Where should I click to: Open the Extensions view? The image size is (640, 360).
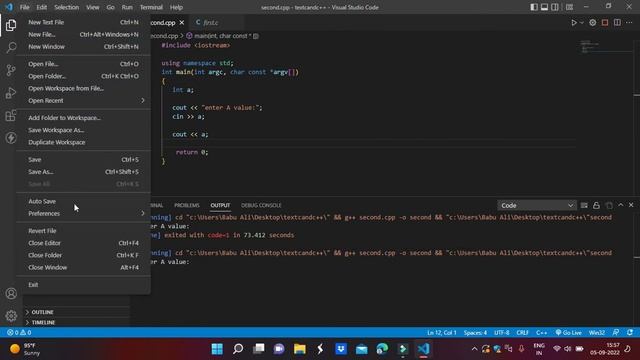(11, 116)
